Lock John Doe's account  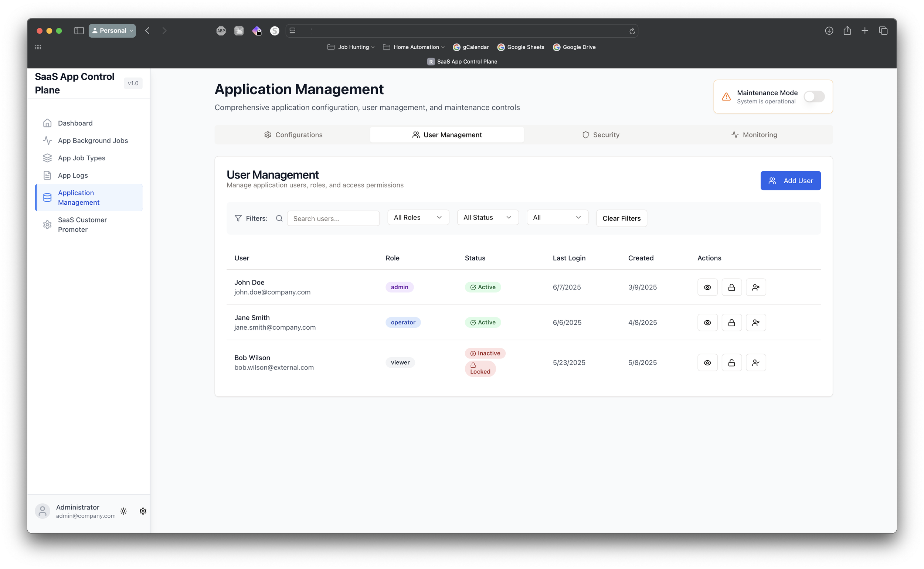coord(731,287)
